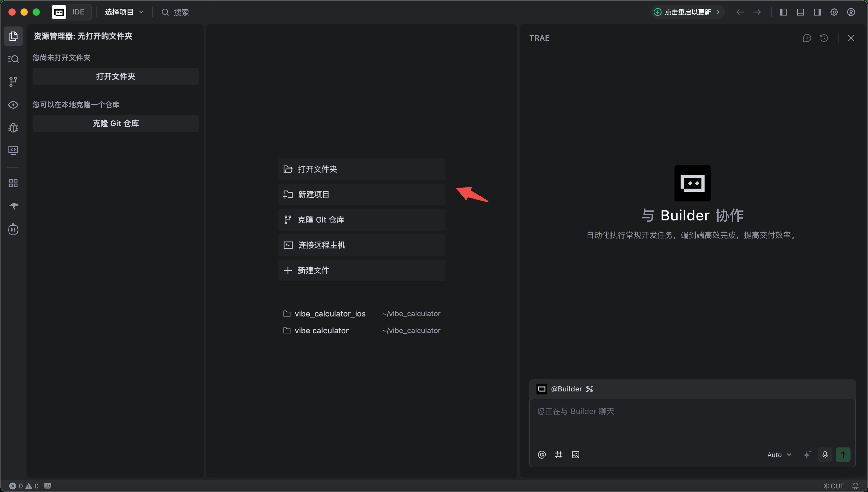Open the Extensions grid icon

tap(13, 183)
